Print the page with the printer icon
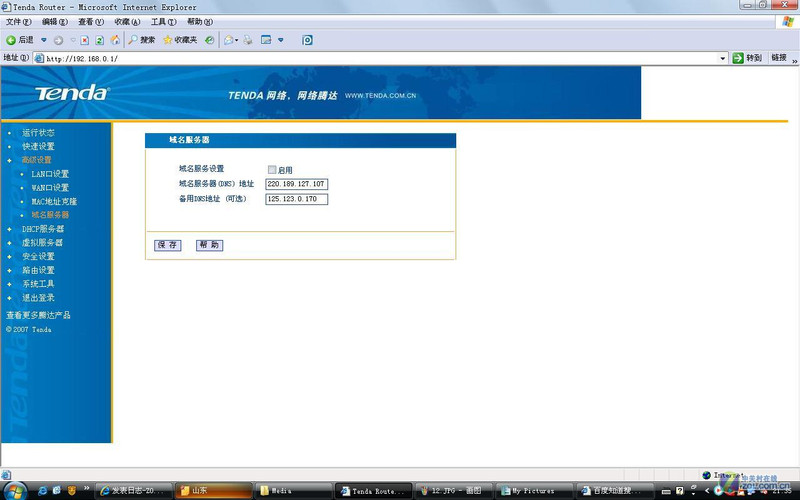This screenshot has height=500, width=800. (x=248, y=40)
